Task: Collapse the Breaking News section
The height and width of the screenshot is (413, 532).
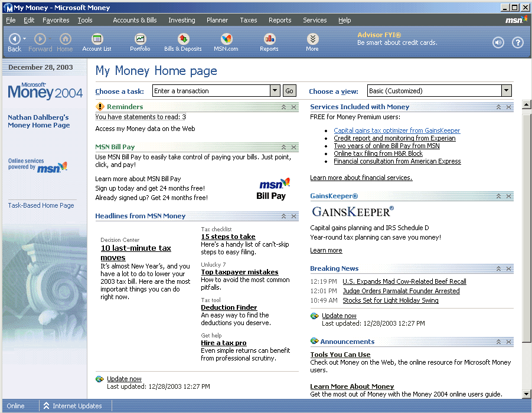Action: pos(499,269)
